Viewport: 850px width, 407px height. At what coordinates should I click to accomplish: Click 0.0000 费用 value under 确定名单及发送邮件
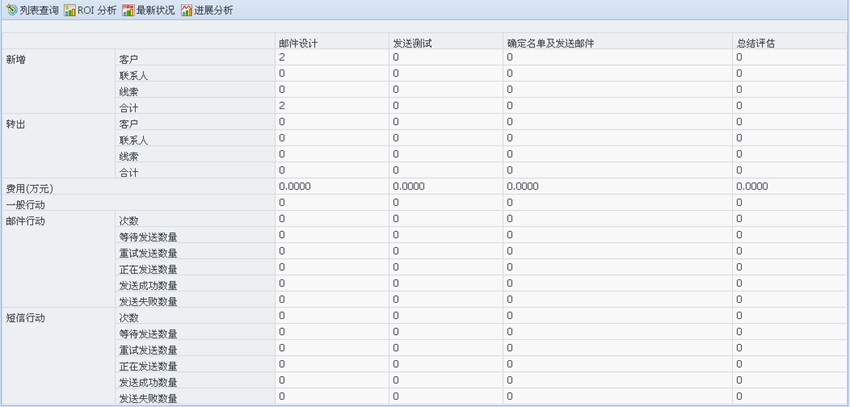pyautogui.click(x=523, y=186)
